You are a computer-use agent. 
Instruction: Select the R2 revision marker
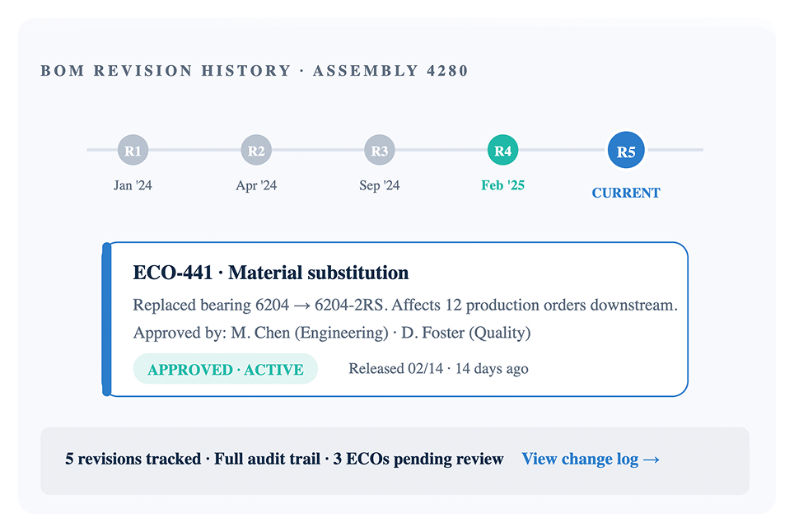tap(256, 150)
